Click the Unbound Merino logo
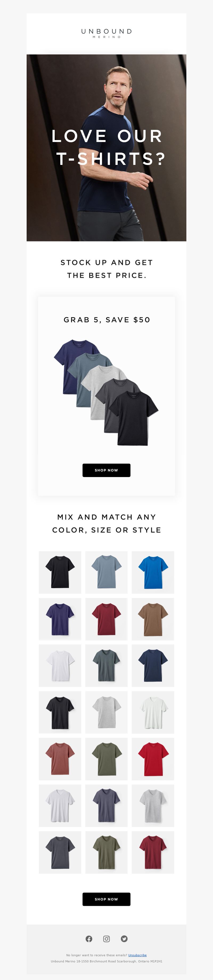The height and width of the screenshot is (980, 213). pyautogui.click(x=107, y=33)
